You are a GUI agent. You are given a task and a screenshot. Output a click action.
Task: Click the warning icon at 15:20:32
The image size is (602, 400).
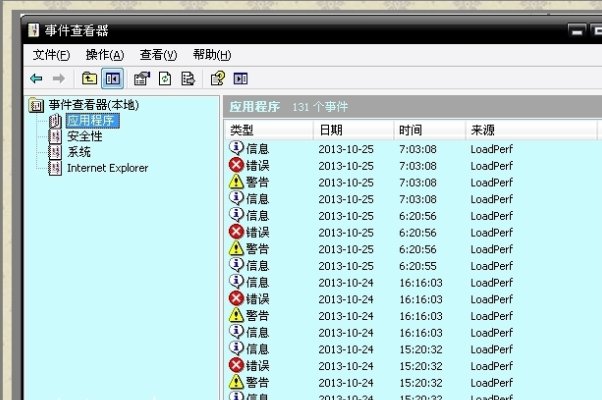coord(236,382)
